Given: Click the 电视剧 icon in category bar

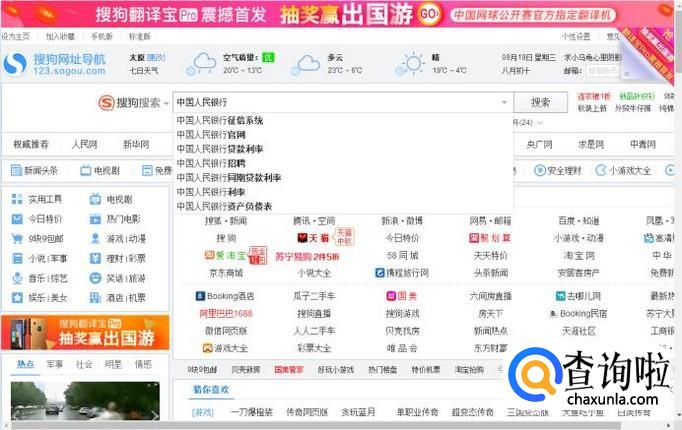Looking at the screenshot, I should point(86,170).
